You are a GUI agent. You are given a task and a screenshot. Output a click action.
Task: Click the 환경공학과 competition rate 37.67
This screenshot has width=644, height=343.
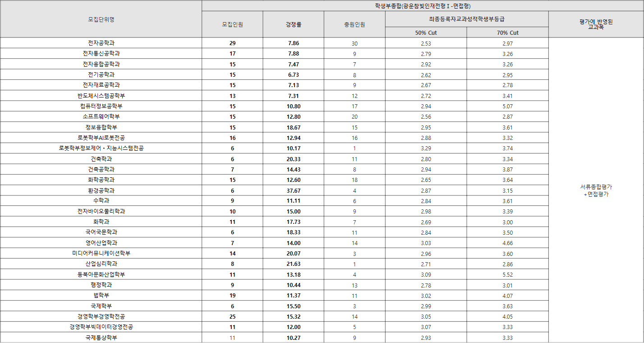click(293, 190)
